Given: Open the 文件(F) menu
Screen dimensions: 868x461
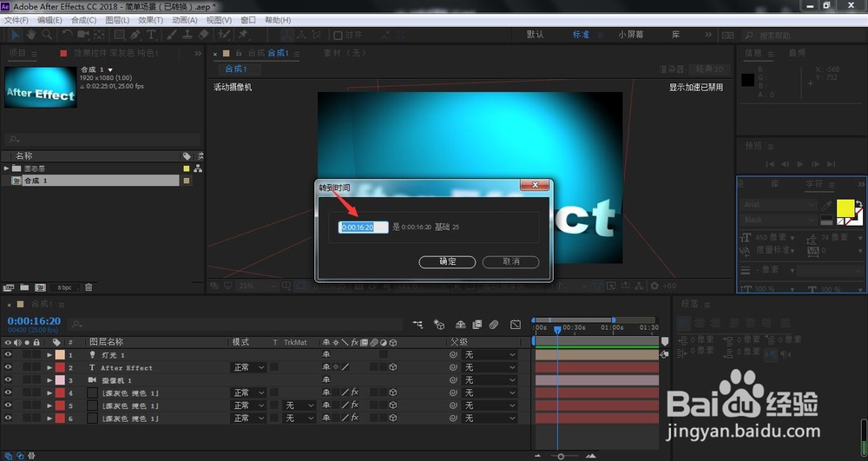Looking at the screenshot, I should (16, 20).
